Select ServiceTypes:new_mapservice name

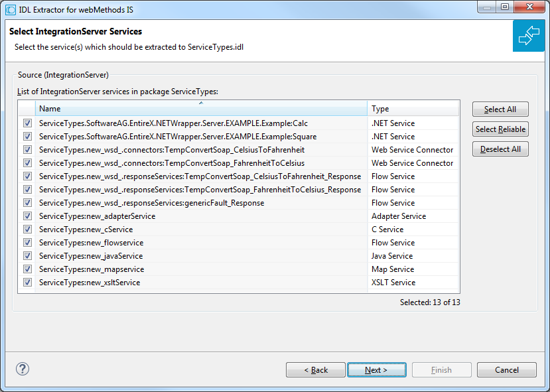pyautogui.click(x=92, y=269)
